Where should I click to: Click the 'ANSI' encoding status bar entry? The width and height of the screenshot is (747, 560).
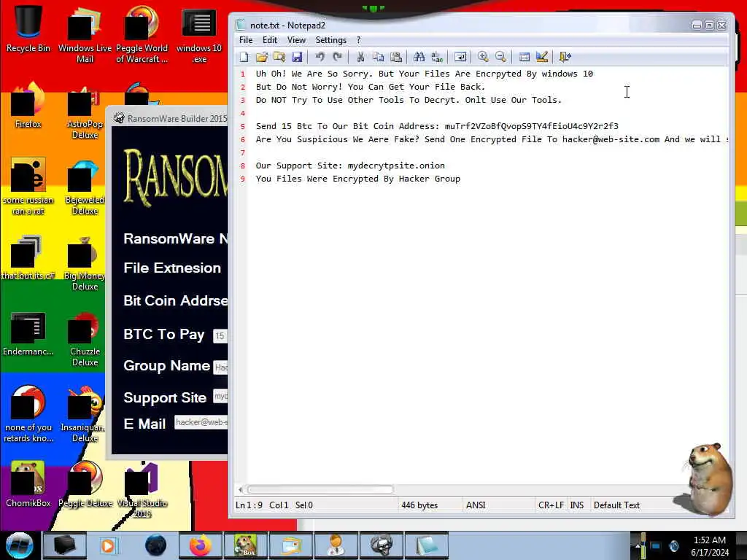476,505
